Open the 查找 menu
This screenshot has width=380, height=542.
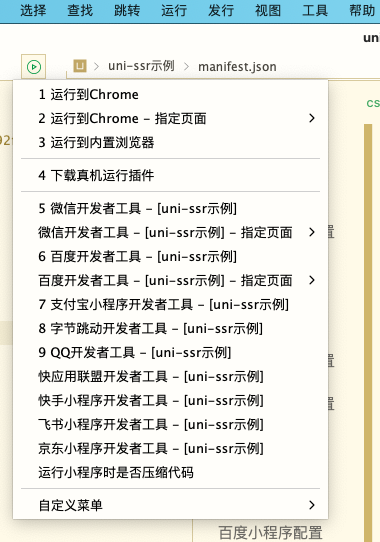point(80,10)
